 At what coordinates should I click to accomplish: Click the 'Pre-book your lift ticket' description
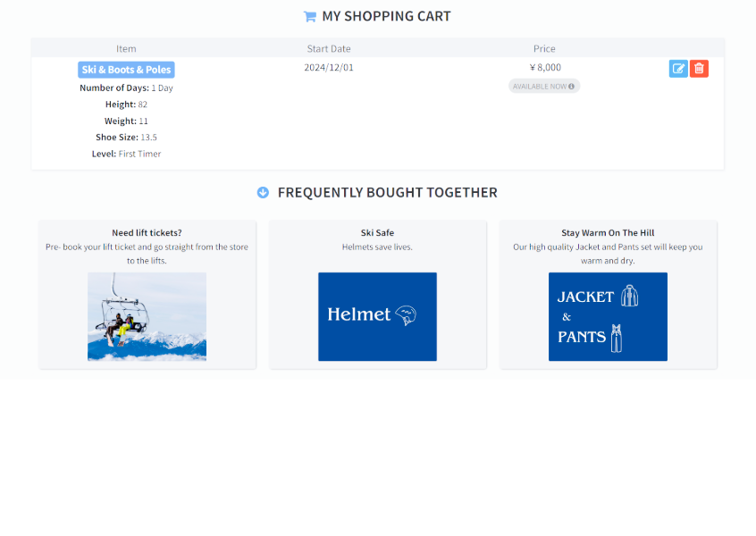147,254
